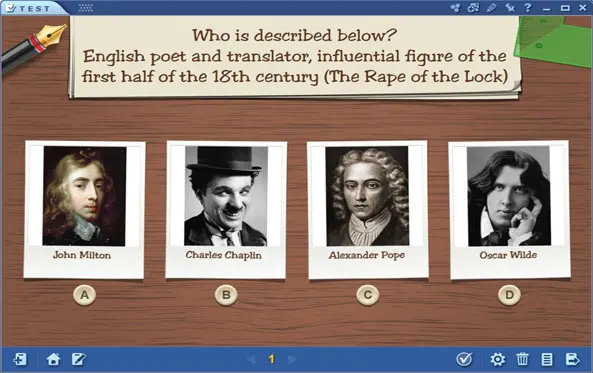593x373 pixels.
Task: Go to next page arrow
Action: [292, 359]
